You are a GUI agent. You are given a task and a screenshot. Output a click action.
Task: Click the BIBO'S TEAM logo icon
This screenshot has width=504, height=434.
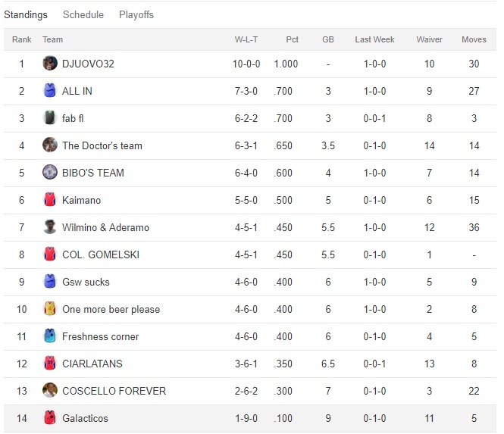50,173
